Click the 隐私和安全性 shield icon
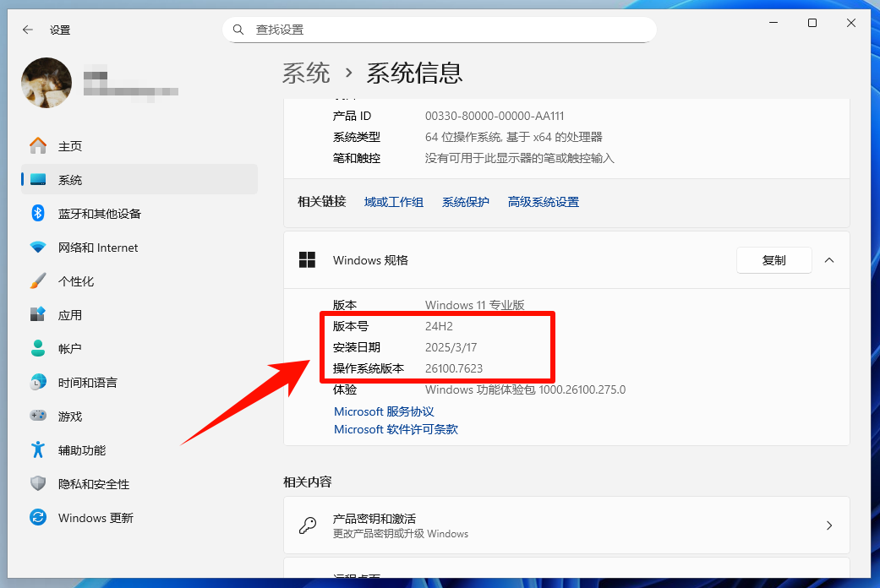 37,483
